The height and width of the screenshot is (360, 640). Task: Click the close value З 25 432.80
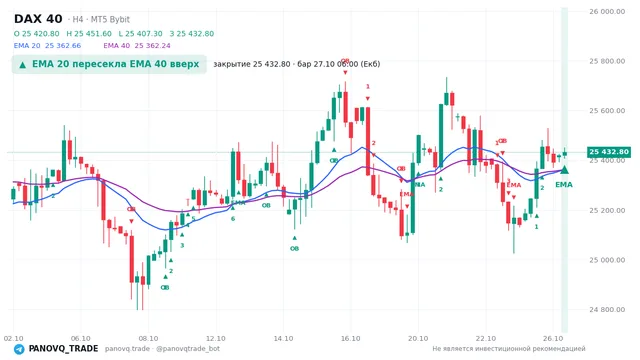(x=192, y=33)
